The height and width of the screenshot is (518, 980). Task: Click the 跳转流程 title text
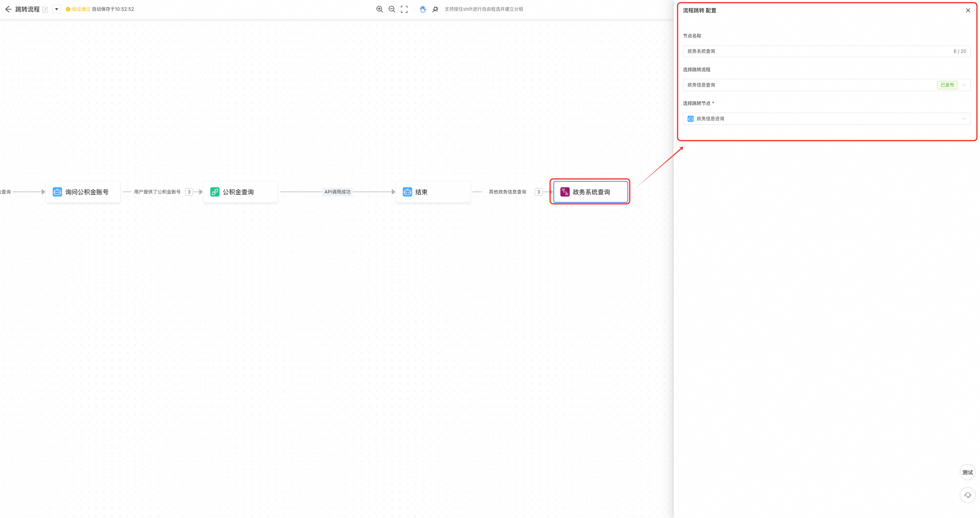(x=28, y=9)
